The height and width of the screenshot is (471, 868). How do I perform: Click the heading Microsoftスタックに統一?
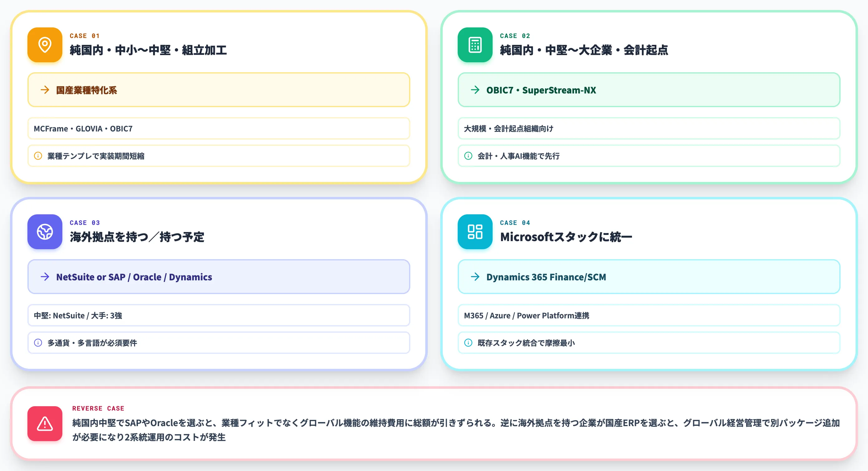pos(566,237)
